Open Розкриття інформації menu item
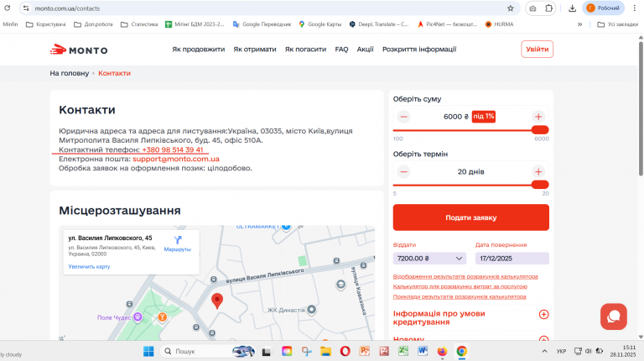Viewport: 644px width, 361px height. pyautogui.click(x=419, y=50)
